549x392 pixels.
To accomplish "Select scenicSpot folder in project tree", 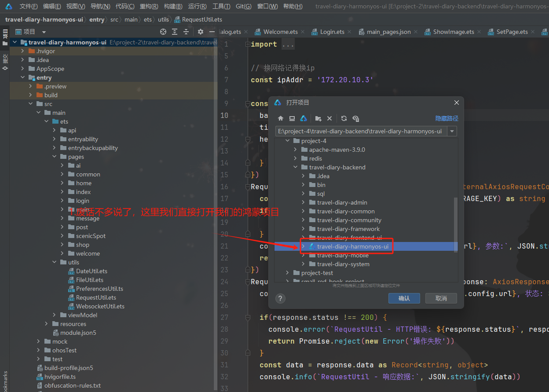I will pos(91,236).
